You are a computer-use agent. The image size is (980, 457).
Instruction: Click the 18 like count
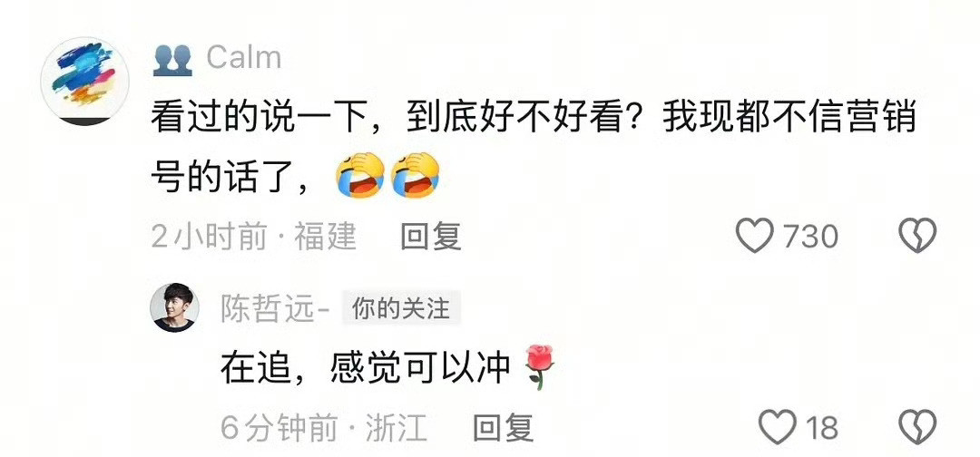pos(822,428)
